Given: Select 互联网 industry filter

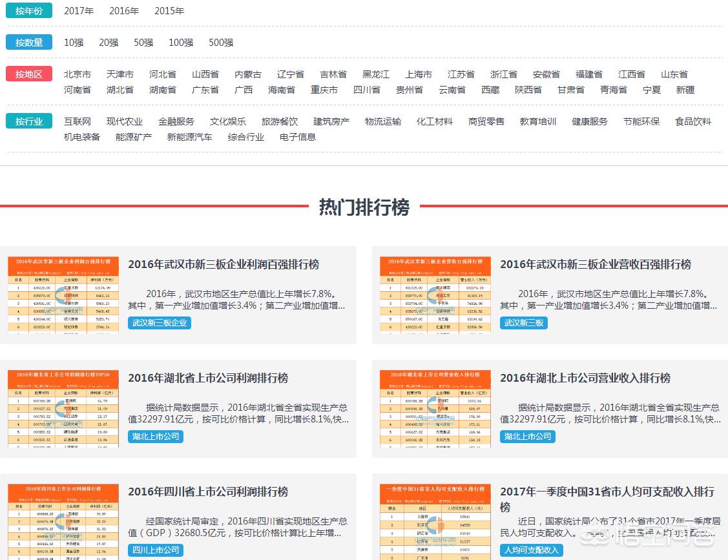Looking at the screenshot, I should click(77, 121).
